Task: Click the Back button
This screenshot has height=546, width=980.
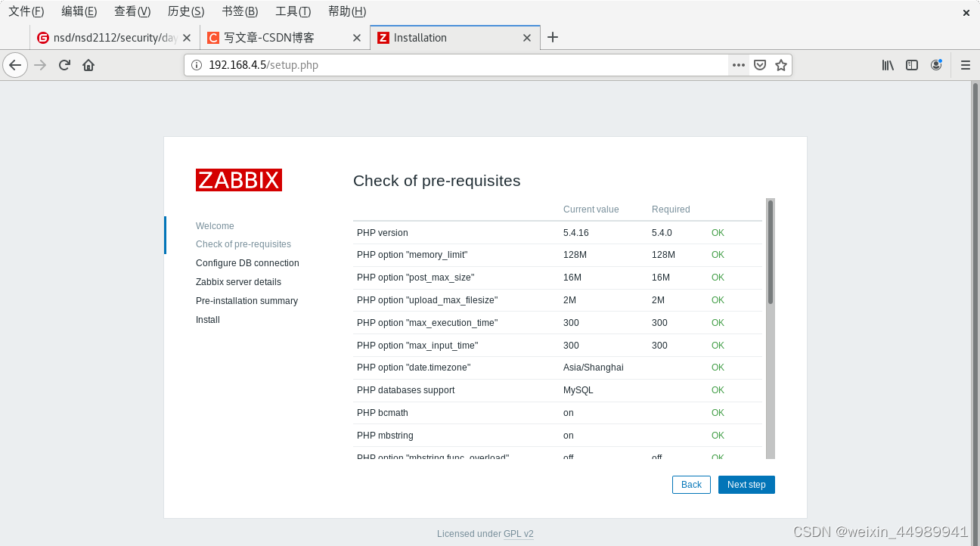Action: [x=691, y=485]
